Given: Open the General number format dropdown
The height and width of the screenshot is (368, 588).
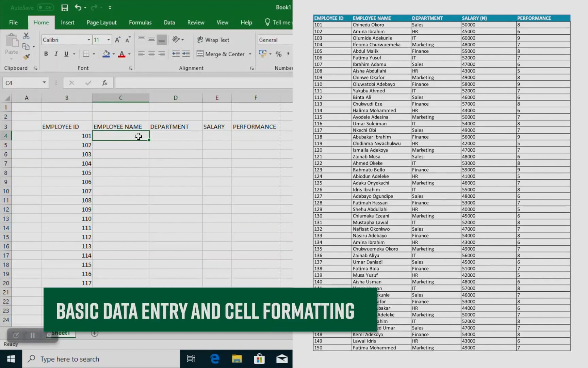Looking at the screenshot, I should click(275, 40).
